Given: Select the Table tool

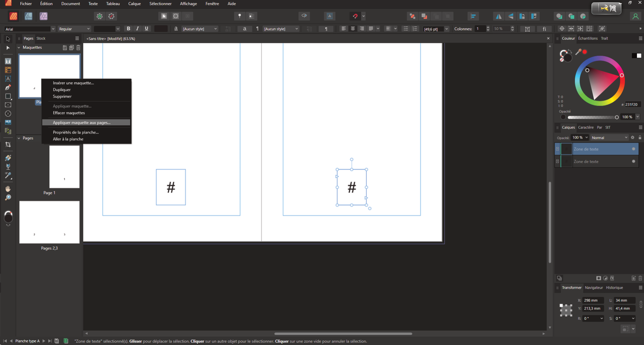Looking at the screenshot, I should coord(8,70).
